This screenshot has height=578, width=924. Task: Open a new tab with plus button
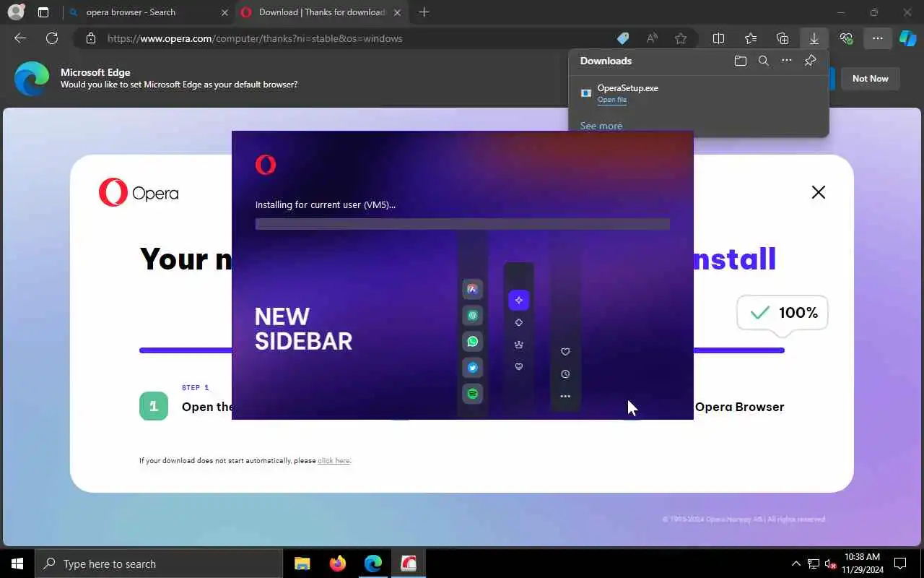coord(424,12)
